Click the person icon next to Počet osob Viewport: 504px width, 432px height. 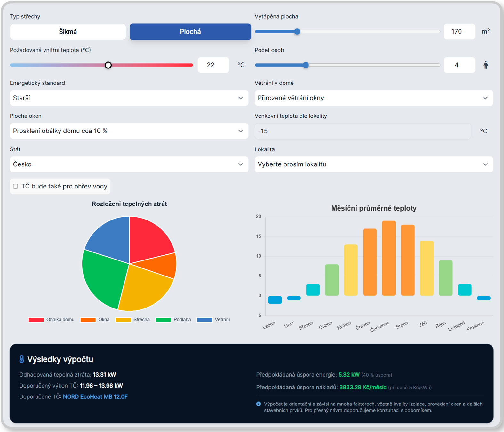pos(485,65)
